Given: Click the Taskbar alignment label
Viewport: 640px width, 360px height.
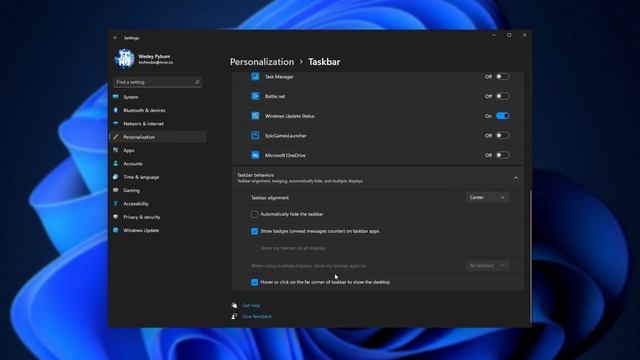Looking at the screenshot, I should [270, 198].
